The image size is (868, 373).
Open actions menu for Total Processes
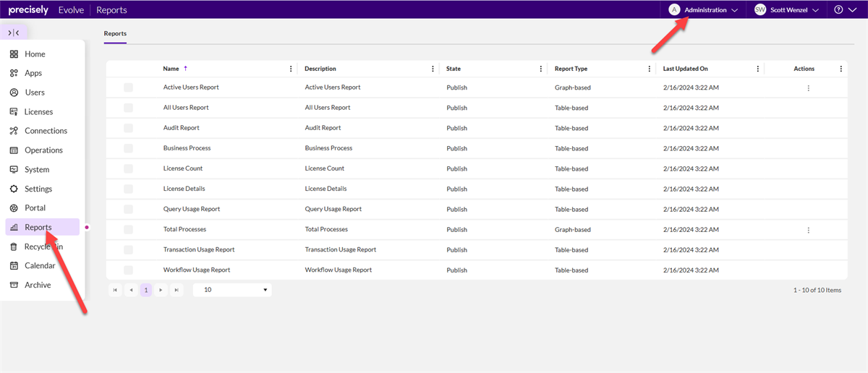point(808,230)
